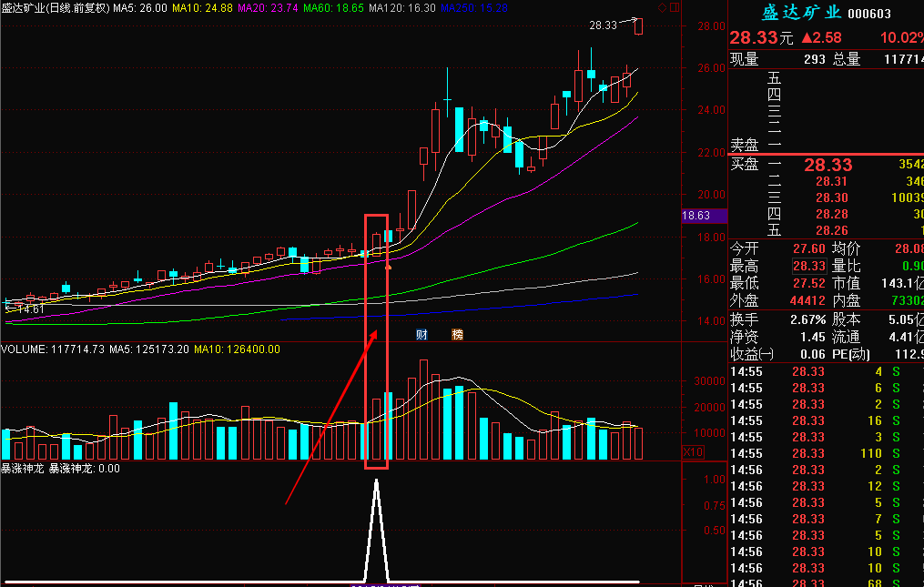Screen dimensions: 924x587
Task: Click the 买盘 label
Action: (745, 164)
